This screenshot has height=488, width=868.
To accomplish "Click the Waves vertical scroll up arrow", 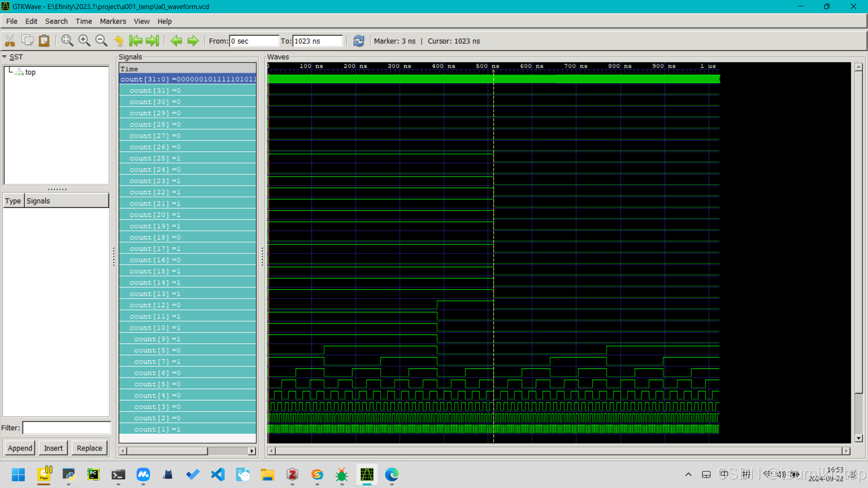I will [x=859, y=67].
